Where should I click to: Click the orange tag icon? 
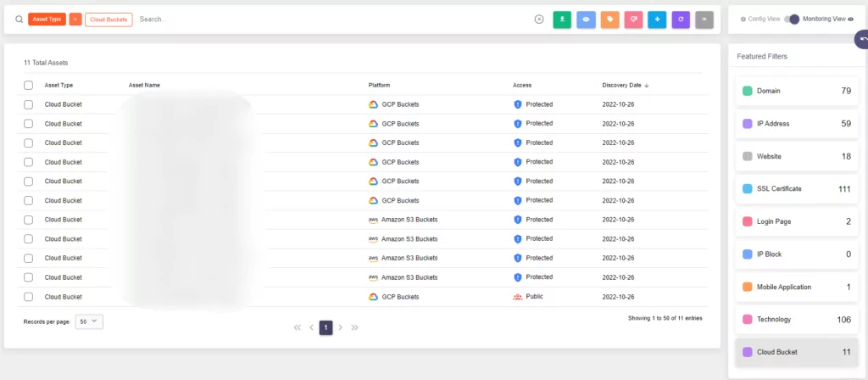point(609,20)
